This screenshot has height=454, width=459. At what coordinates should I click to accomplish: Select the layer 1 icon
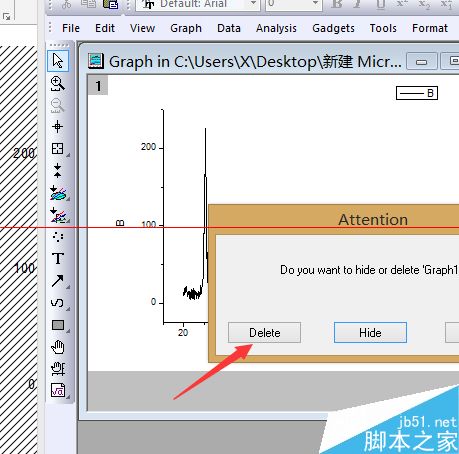click(98, 86)
